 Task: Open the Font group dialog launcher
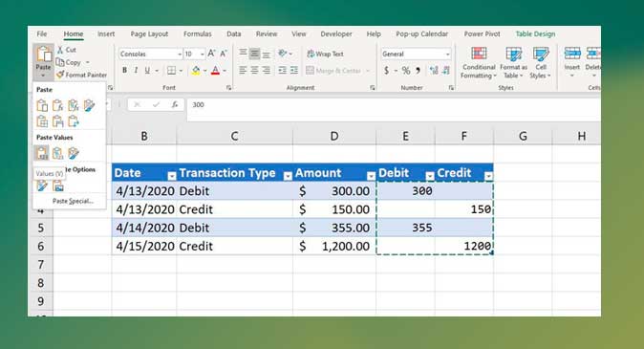coord(228,88)
